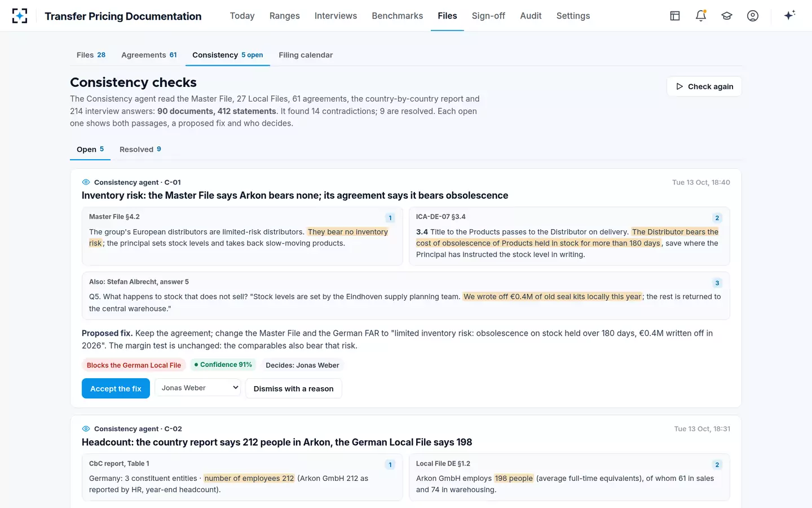Click the graduation cap learning icon
812x508 pixels.
727,16
